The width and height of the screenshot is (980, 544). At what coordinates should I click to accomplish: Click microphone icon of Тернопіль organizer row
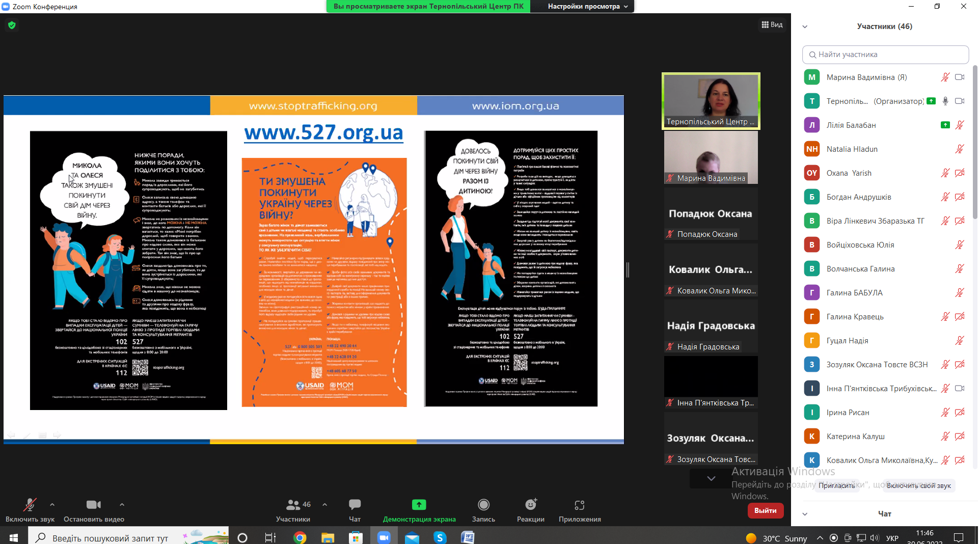945,101
